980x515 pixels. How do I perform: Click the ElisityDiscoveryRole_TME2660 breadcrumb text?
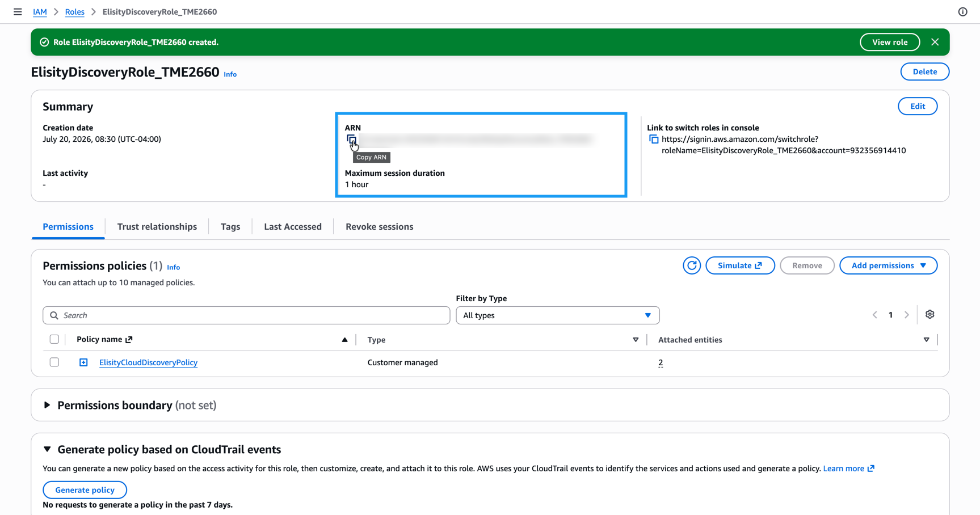159,12
